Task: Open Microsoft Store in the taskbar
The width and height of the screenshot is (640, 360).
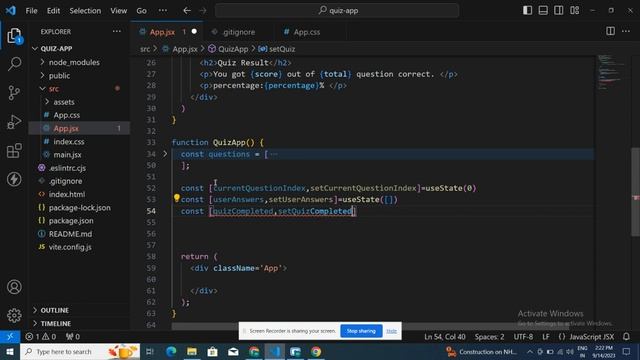Action: pyautogui.click(x=213, y=351)
